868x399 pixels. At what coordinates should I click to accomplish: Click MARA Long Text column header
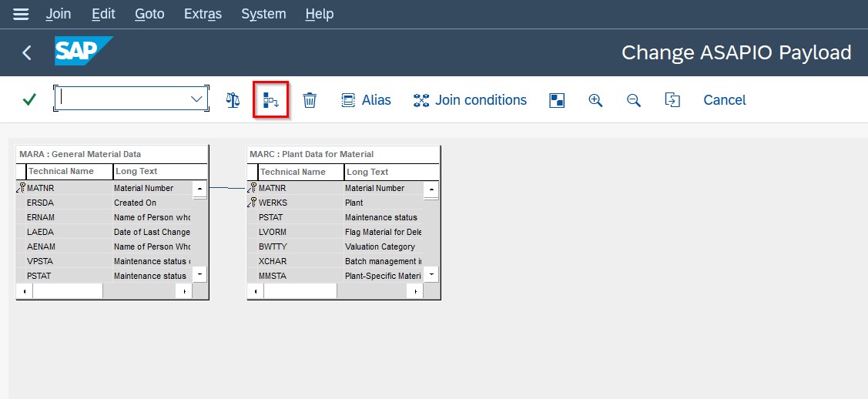click(160, 171)
